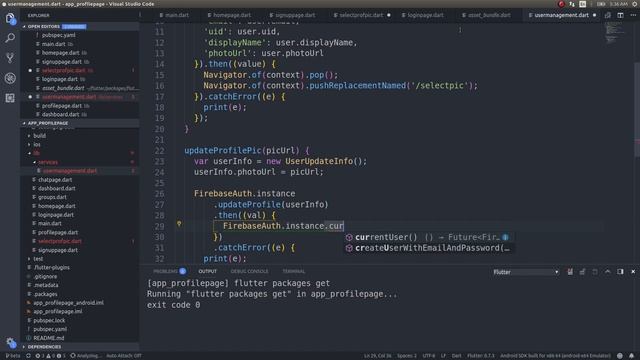640x360 pixels.
Task: Change encoding via UTF-8 status item
Action: coord(429,356)
